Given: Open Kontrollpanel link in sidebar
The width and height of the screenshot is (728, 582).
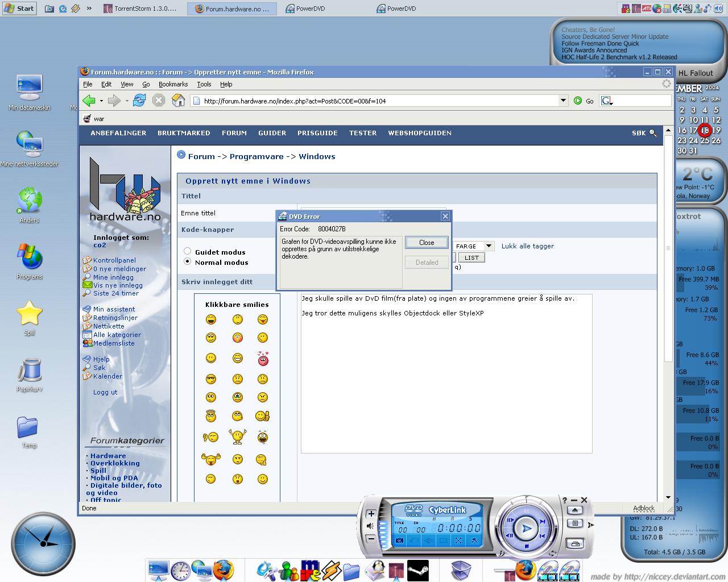Looking at the screenshot, I should click(x=114, y=260).
